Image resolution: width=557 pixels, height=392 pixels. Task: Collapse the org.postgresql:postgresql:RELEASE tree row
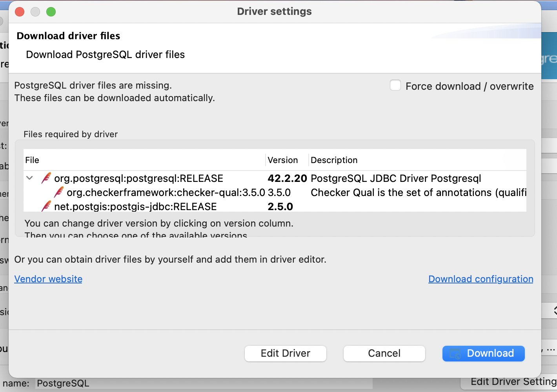click(x=30, y=178)
